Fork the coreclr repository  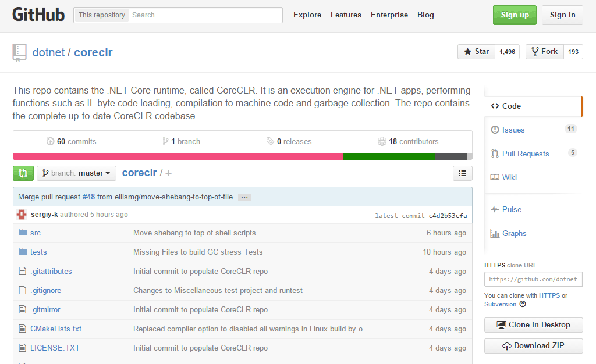[544, 52]
